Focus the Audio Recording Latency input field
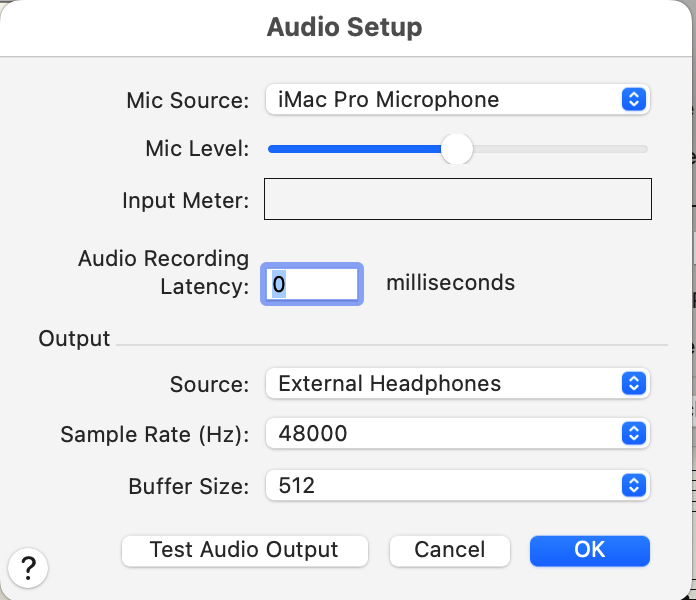696x600 pixels. (x=312, y=285)
